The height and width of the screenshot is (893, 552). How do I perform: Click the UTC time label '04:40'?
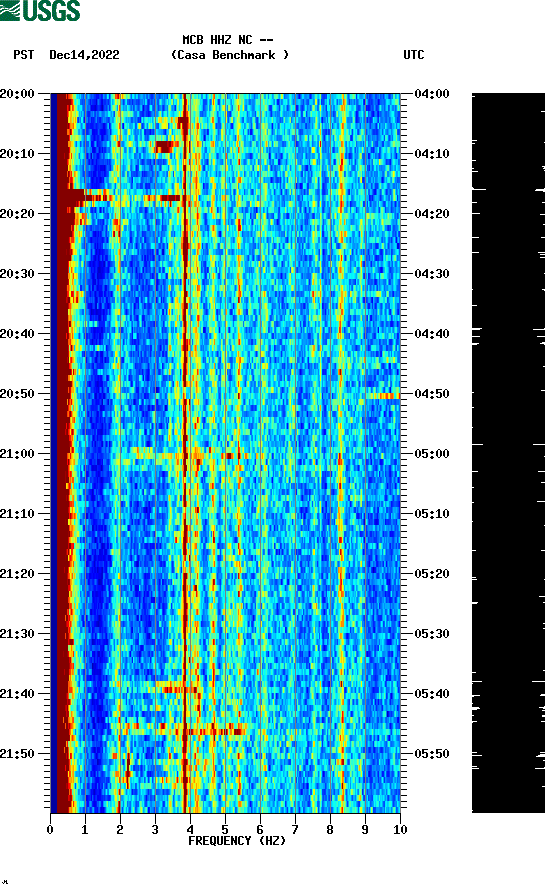coord(432,334)
